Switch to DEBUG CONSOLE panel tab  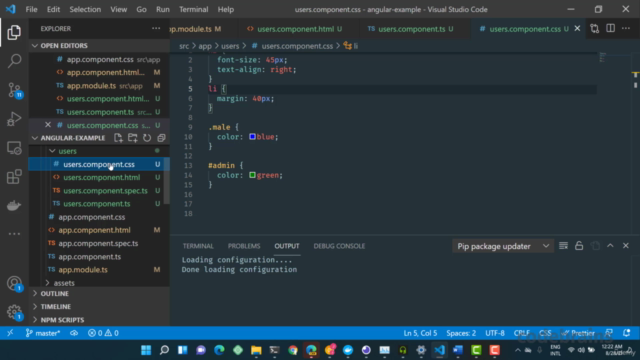pos(339,246)
